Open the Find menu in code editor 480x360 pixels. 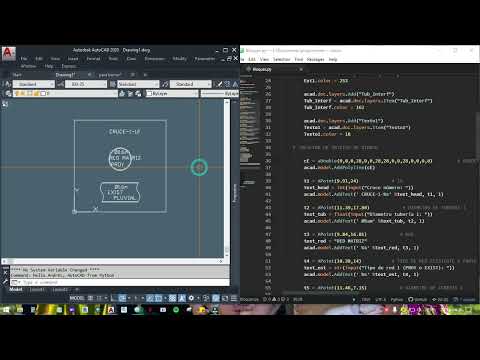click(299, 59)
